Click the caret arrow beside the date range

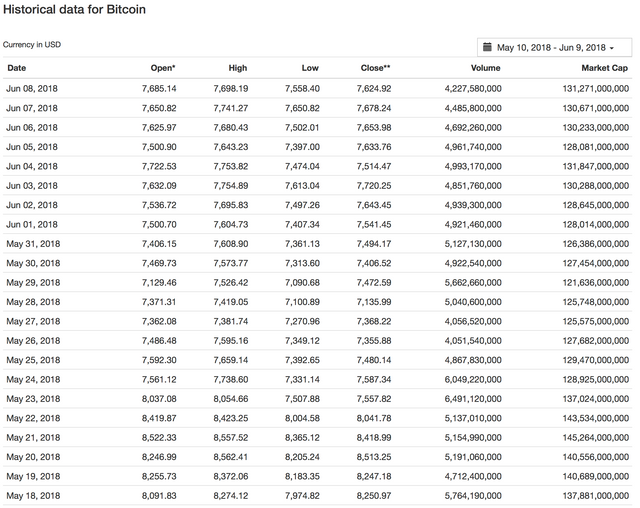point(611,48)
